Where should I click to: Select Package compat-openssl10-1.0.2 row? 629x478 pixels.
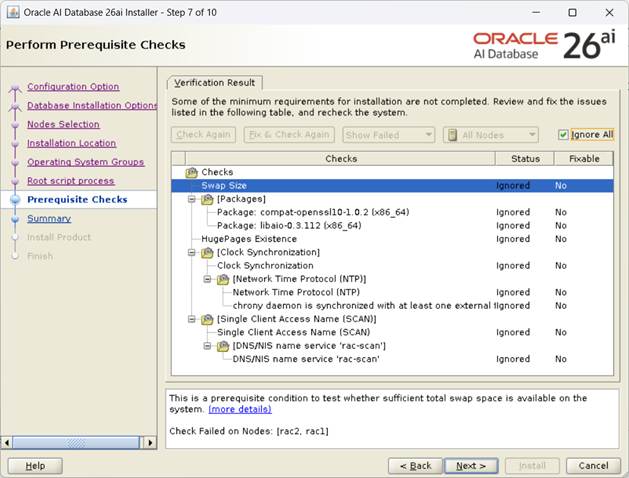pos(392,212)
